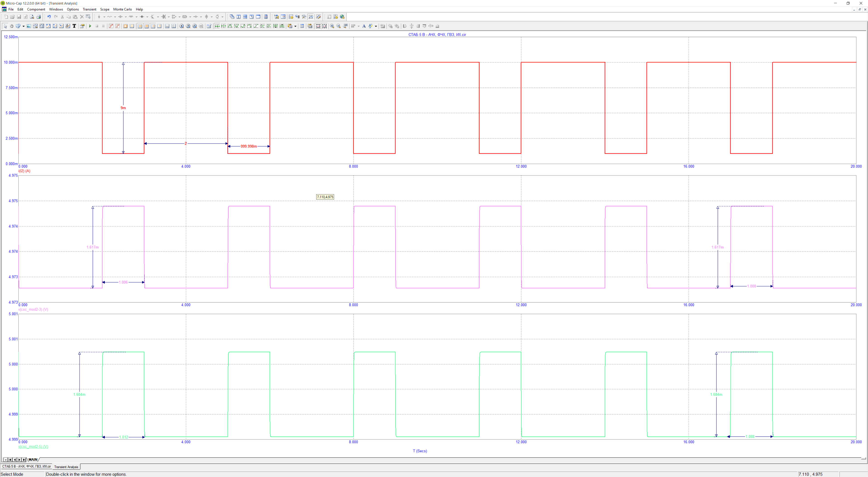Switch to the СТАБ 5 В circuit file tab
Image resolution: width=868 pixels, height=477 pixels.
pos(26,467)
